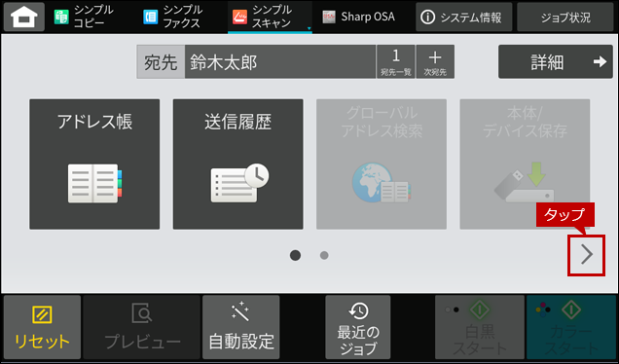Screen dimensions: 619x364
Task: Open プレビュー preview
Action: [142, 327]
